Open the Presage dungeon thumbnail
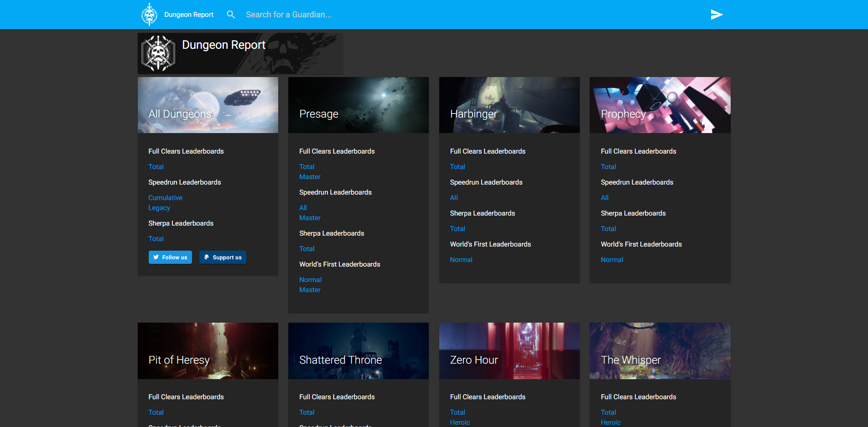Viewport: 868px width, 427px height. (x=359, y=105)
